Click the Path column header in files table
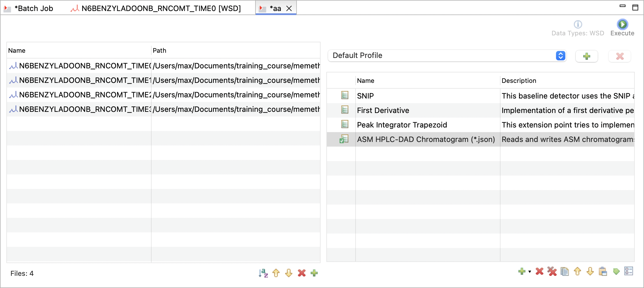Screen dimensions: 644x288 point(236,51)
